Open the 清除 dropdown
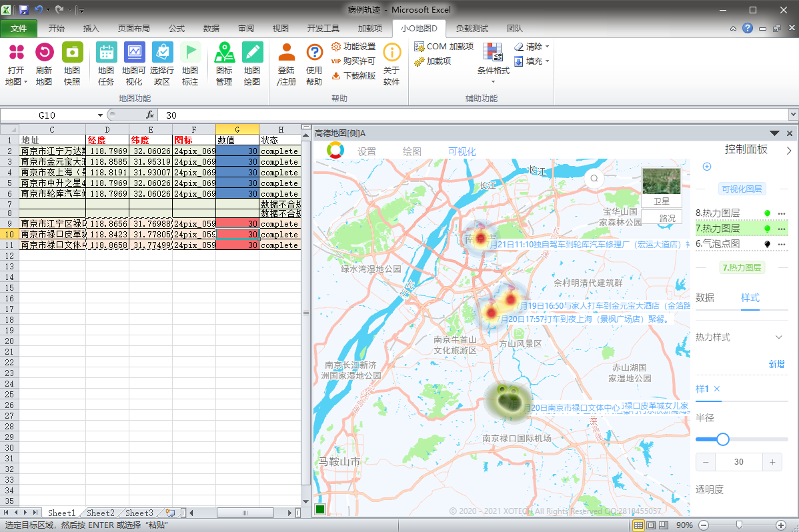Viewport: 799px width, 532px height. [x=532, y=47]
